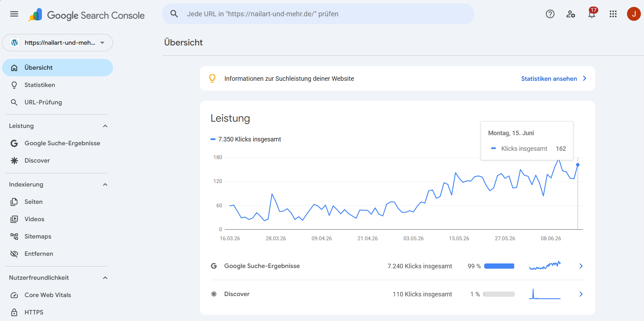Open the property selector dropdown
This screenshot has width=644, height=321.
(x=58, y=43)
